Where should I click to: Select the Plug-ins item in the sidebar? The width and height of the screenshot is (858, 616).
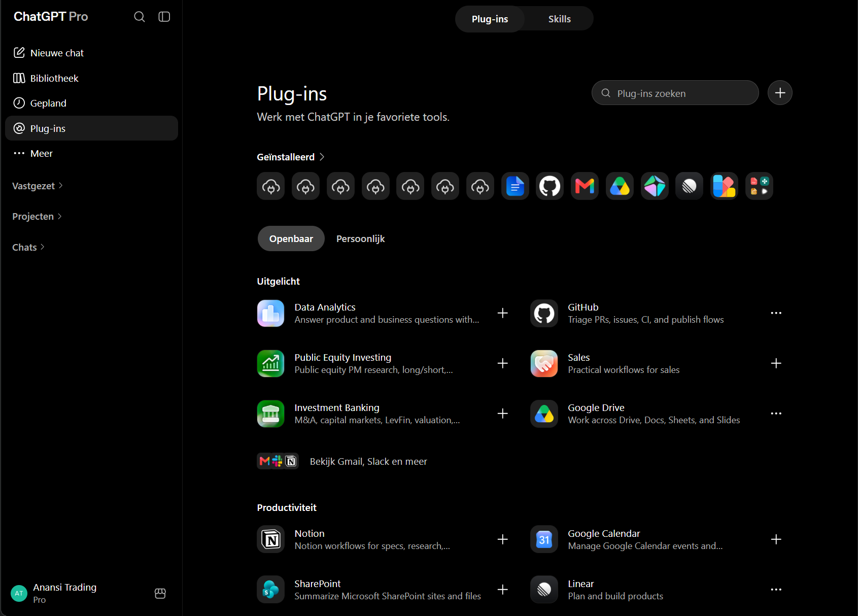click(91, 128)
